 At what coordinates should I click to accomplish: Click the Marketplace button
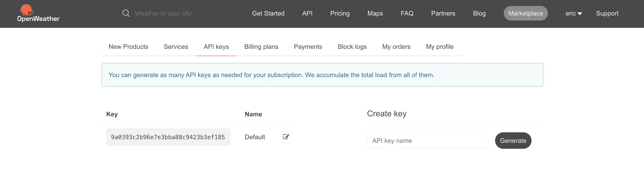pyautogui.click(x=526, y=13)
